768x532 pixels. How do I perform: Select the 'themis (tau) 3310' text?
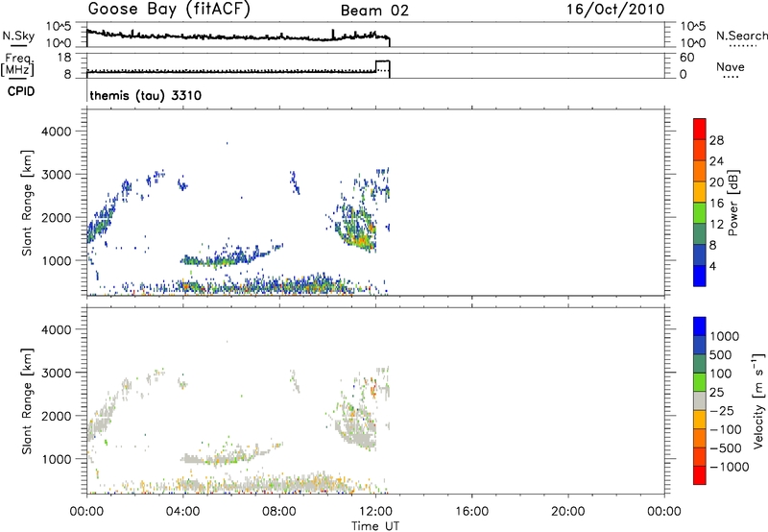[x=146, y=95]
